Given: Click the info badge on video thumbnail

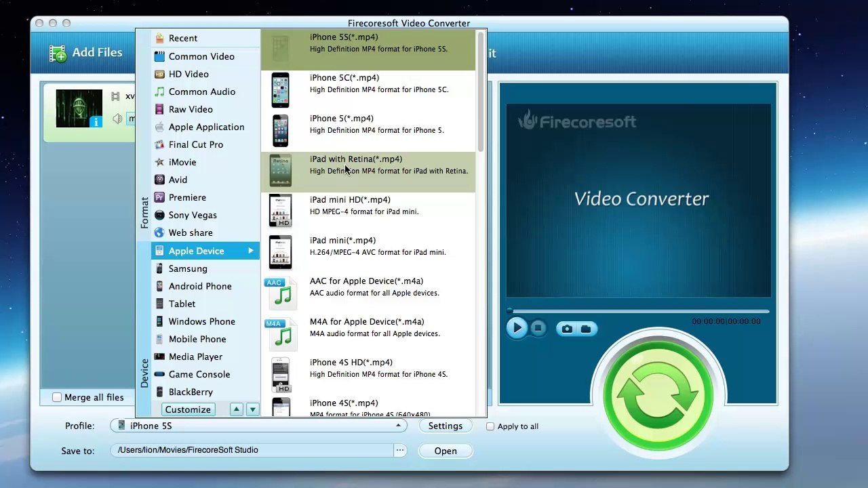Looking at the screenshot, I should (x=96, y=122).
